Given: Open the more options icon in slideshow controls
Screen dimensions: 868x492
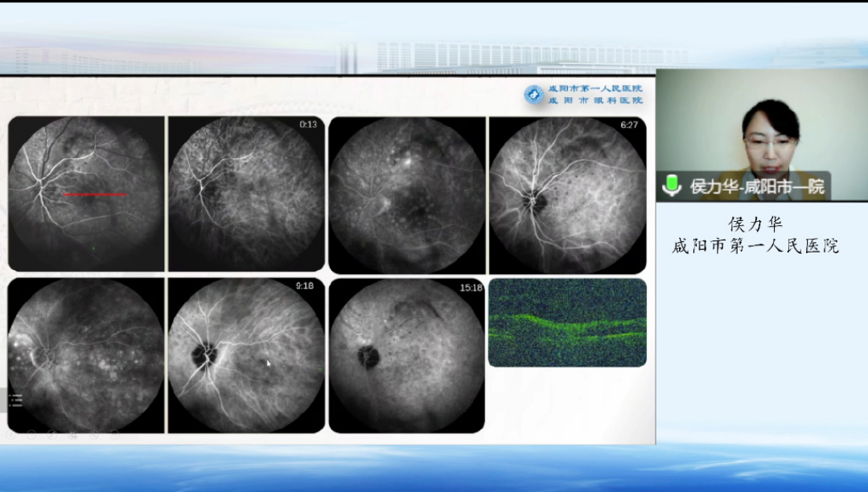Looking at the screenshot, I should tap(114, 434).
